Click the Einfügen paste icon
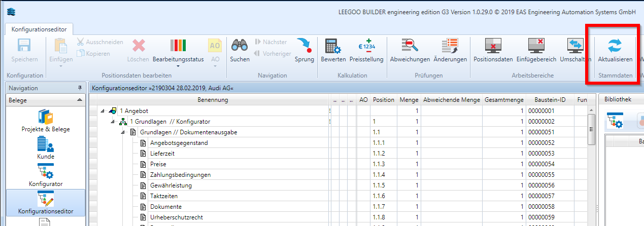Viewport: 644px width, 226px height. pyautogui.click(x=60, y=46)
